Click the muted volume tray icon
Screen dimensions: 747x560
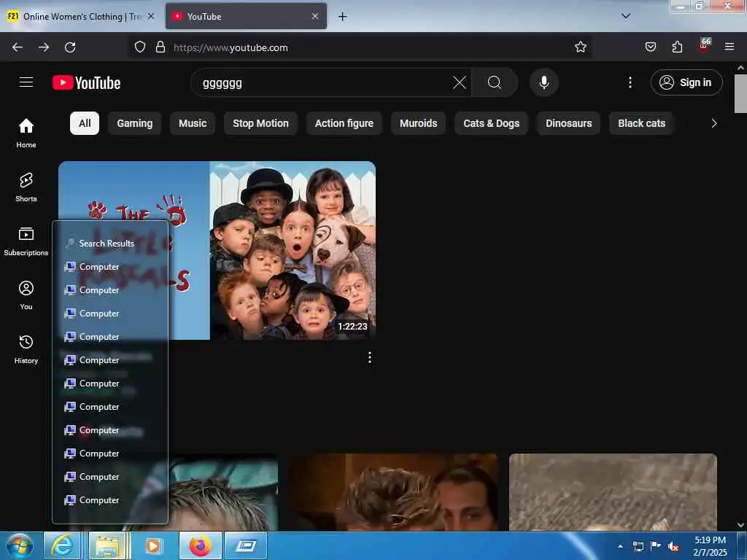coord(673,547)
